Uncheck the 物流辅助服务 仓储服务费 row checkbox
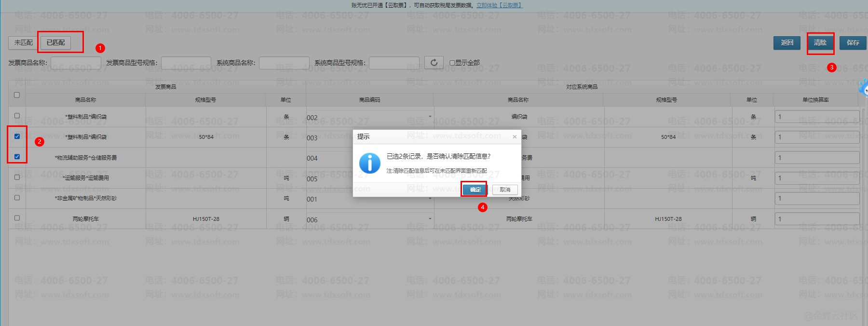This screenshot has width=868, height=326. tap(17, 157)
